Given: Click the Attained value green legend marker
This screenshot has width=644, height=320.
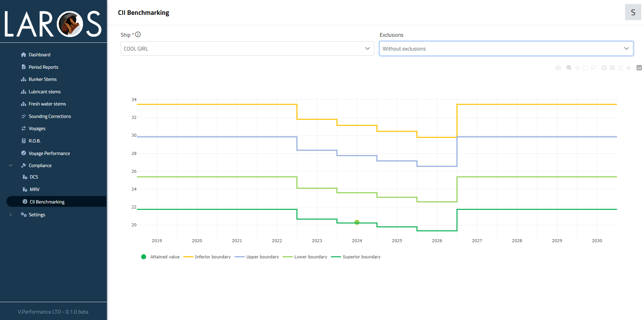Looking at the screenshot, I should pyautogui.click(x=144, y=257).
